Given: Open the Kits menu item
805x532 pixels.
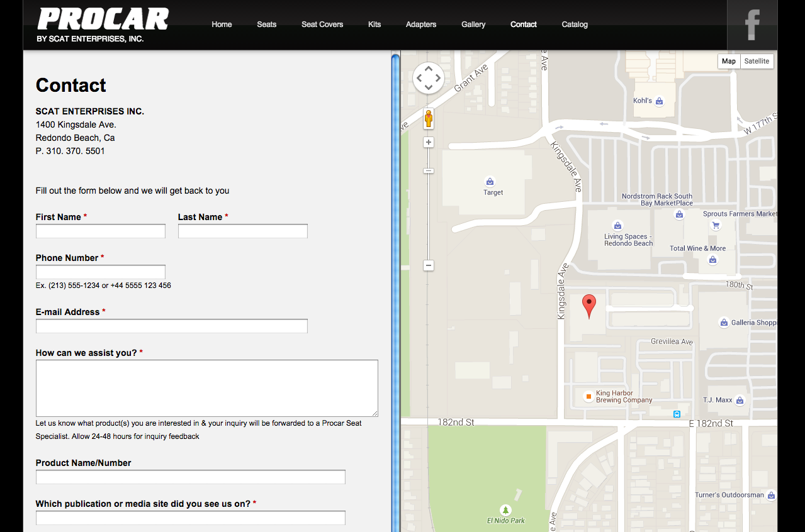Looking at the screenshot, I should pyautogui.click(x=374, y=25).
